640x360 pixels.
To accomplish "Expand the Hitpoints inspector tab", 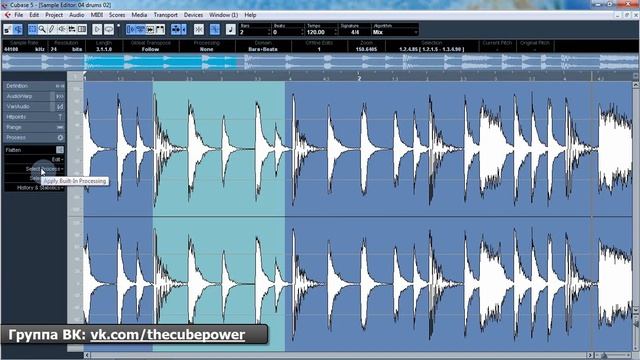I will point(34,117).
